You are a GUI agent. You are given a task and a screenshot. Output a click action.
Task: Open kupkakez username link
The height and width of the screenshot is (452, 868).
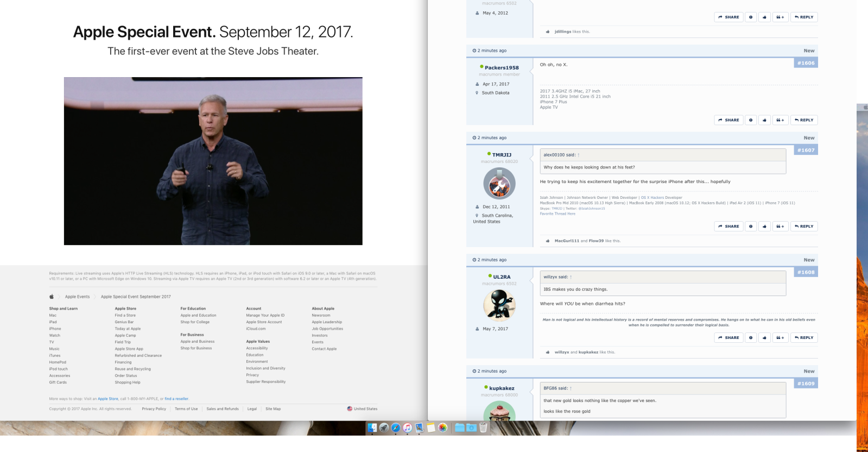point(502,388)
